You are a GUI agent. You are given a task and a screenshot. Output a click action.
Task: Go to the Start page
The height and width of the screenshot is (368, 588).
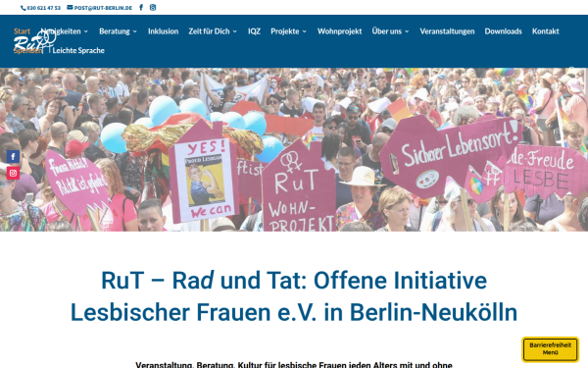[x=23, y=31]
